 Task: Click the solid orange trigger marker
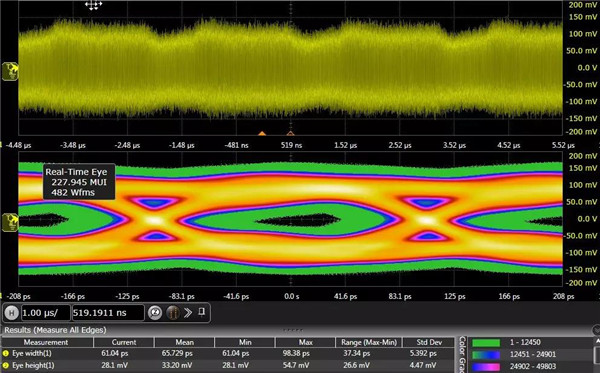click(x=262, y=133)
